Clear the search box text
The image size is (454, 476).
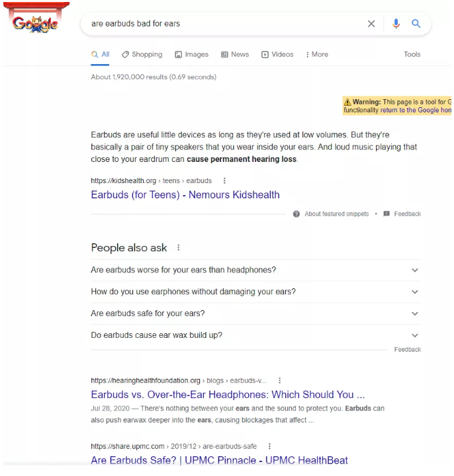[371, 24]
